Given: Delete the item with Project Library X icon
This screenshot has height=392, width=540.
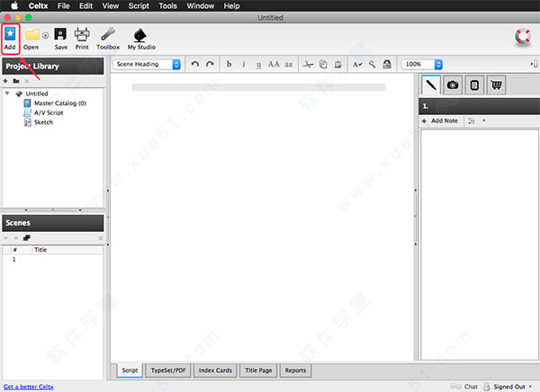Looking at the screenshot, I should coord(27,81).
